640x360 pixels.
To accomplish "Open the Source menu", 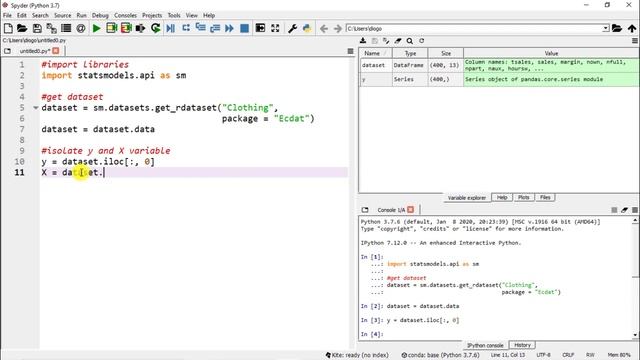I will [62, 15].
